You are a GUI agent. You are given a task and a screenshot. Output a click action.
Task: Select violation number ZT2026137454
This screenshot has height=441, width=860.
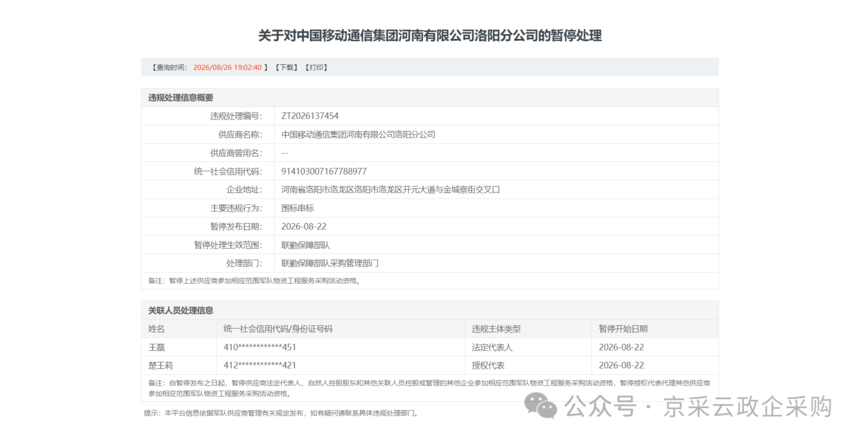tap(310, 116)
